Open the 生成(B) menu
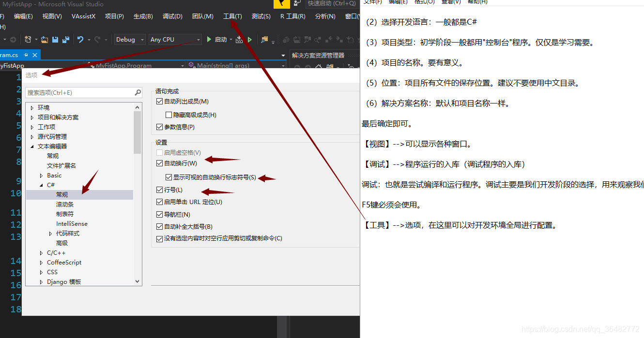Screen dimensions: 644x338 pyautogui.click(x=143, y=16)
